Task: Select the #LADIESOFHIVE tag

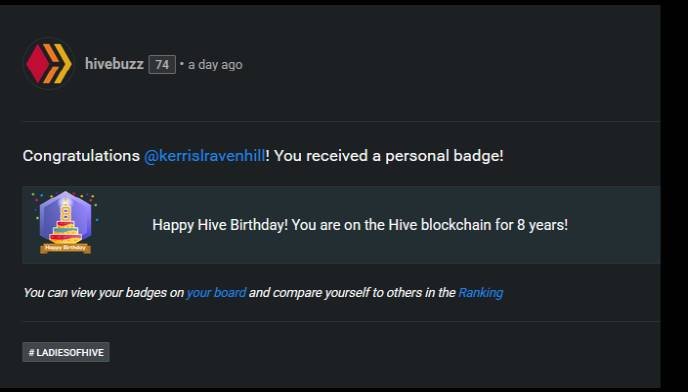Action: [66, 352]
